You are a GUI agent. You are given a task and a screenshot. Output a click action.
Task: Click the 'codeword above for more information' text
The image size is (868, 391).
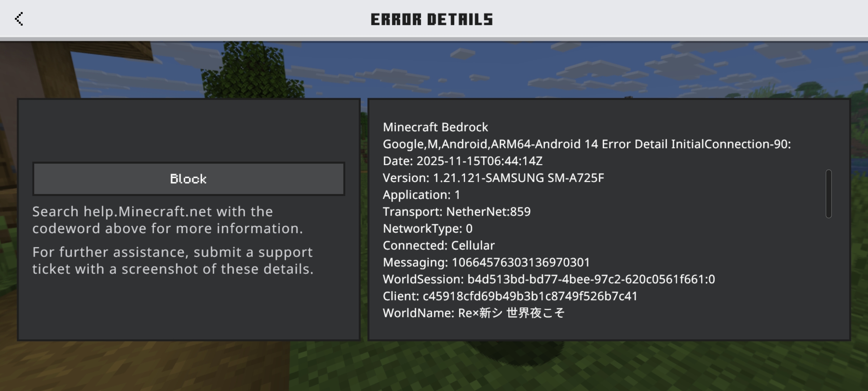[x=167, y=228]
